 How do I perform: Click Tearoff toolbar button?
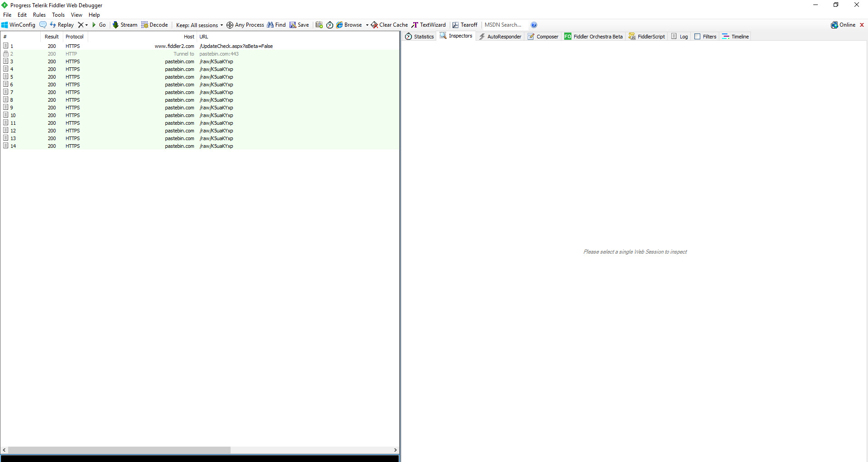[x=465, y=25]
